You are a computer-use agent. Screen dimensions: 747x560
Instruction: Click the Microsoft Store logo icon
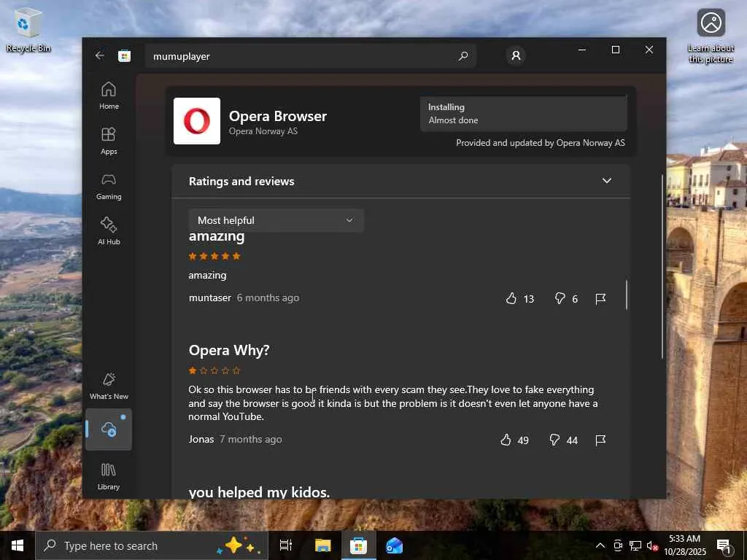124,56
